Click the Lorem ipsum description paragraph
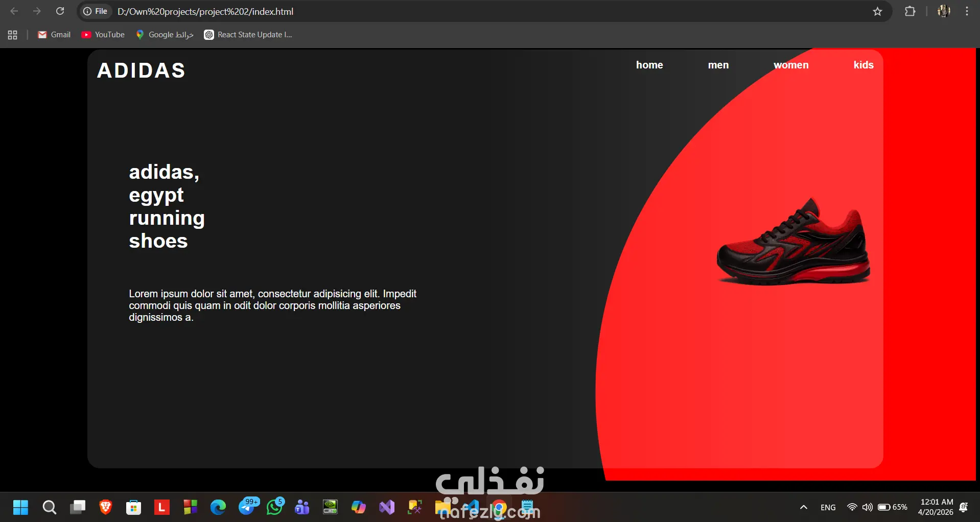 [x=272, y=305]
